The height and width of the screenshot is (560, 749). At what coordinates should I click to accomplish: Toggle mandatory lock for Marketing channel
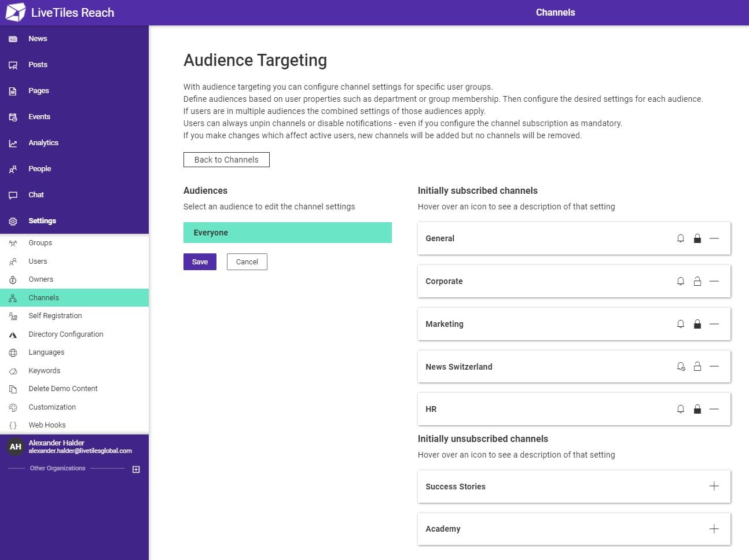[697, 324]
